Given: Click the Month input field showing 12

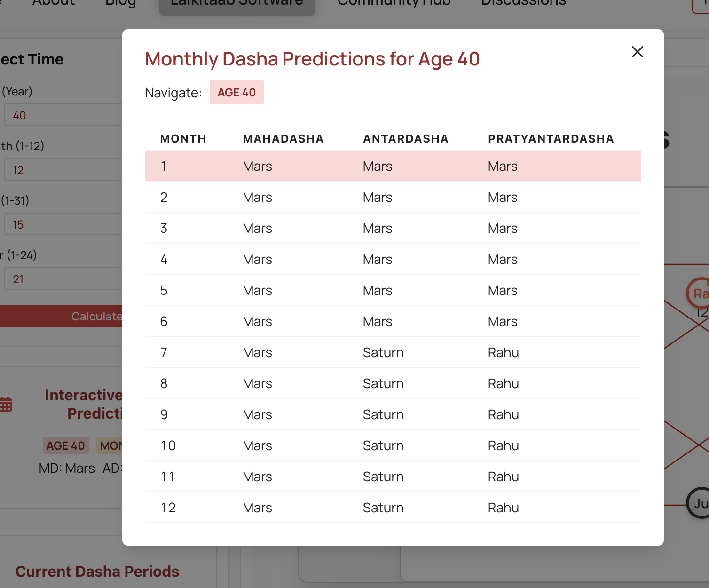Looking at the screenshot, I should pyautogui.click(x=63, y=170).
